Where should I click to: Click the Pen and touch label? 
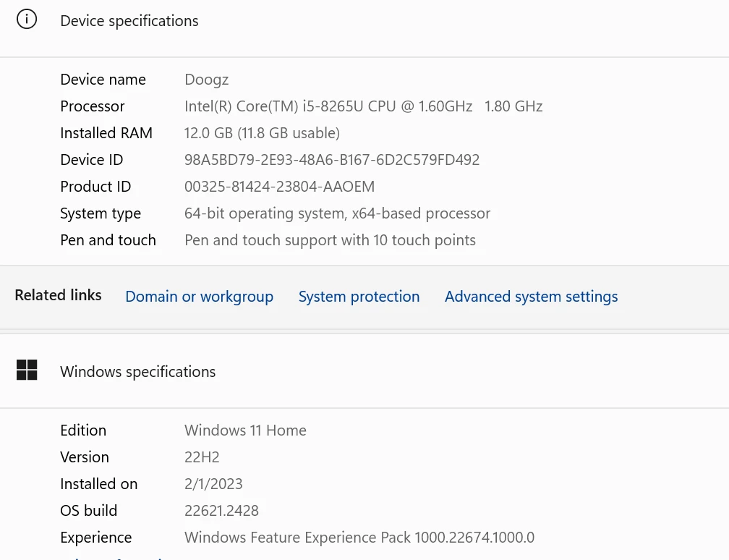(x=108, y=240)
